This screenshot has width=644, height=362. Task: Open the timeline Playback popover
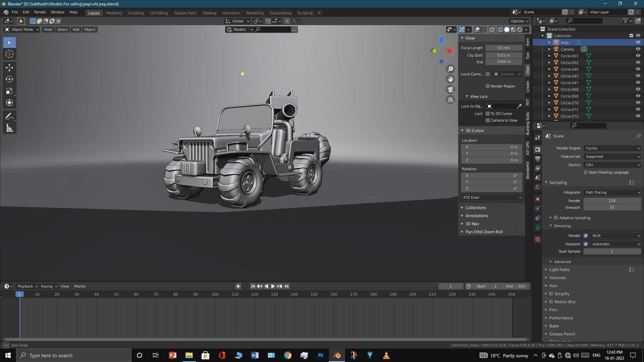click(x=27, y=286)
